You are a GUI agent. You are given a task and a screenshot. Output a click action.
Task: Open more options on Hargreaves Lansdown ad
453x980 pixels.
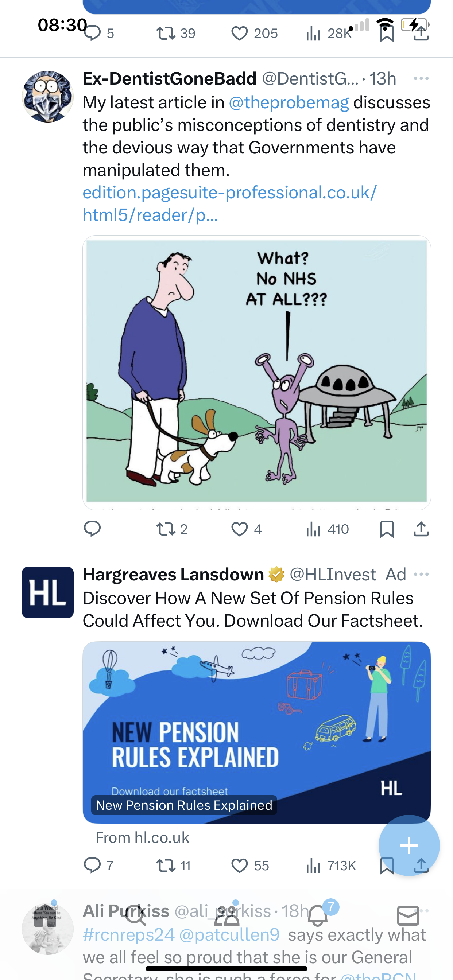point(421,574)
